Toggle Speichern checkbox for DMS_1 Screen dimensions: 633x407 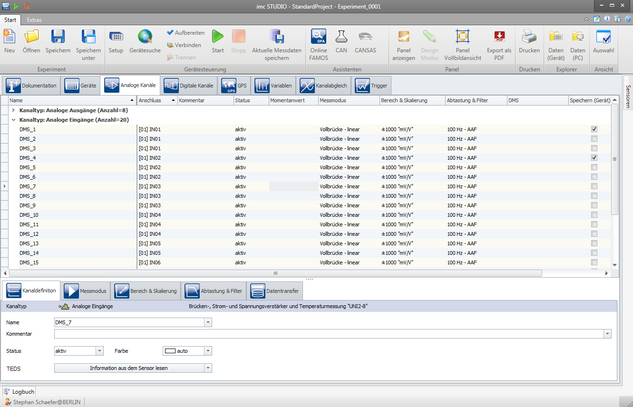tap(594, 129)
